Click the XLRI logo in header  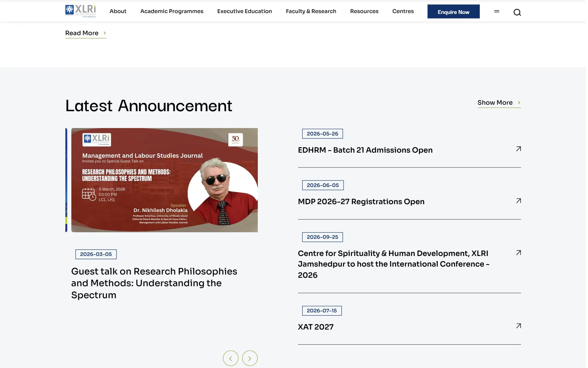coord(81,11)
